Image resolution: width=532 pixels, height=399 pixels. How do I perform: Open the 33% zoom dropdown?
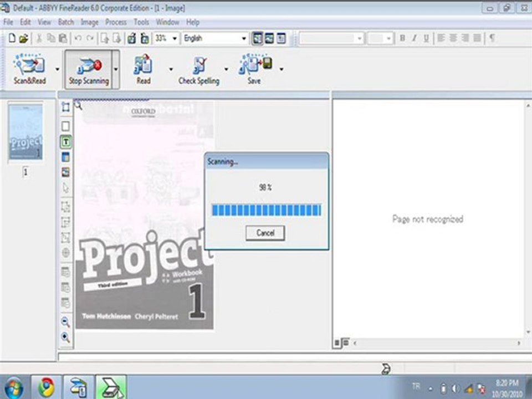point(175,38)
